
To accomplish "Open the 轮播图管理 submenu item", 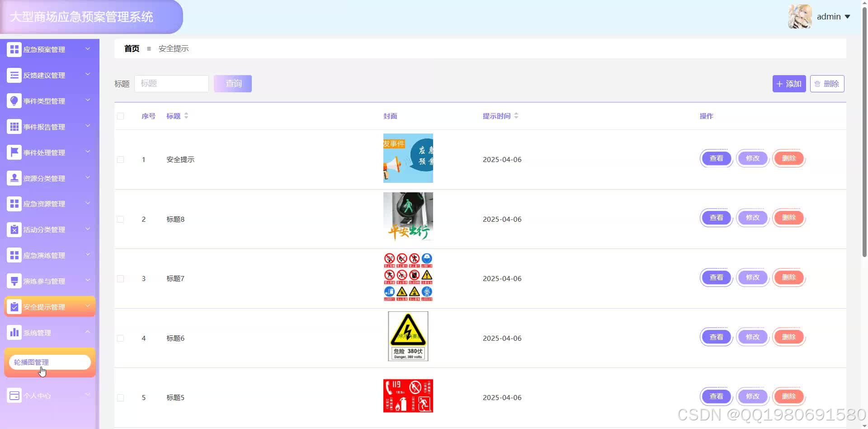I will point(50,362).
